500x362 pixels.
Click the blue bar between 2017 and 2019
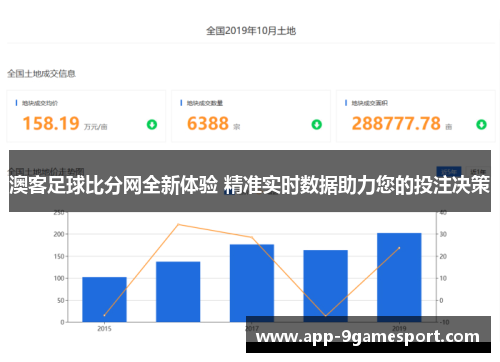coord(325,286)
